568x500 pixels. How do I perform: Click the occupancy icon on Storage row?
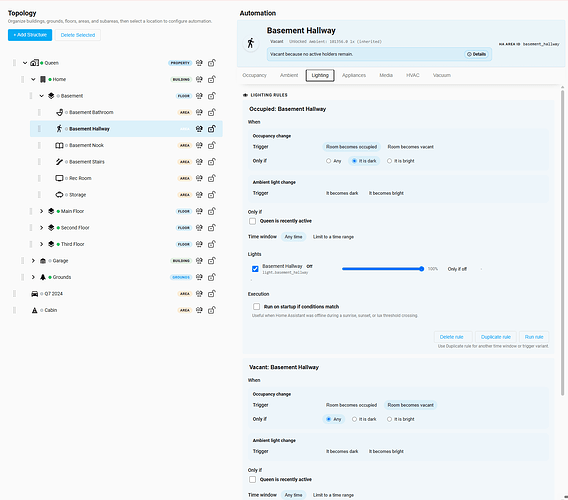point(199,195)
